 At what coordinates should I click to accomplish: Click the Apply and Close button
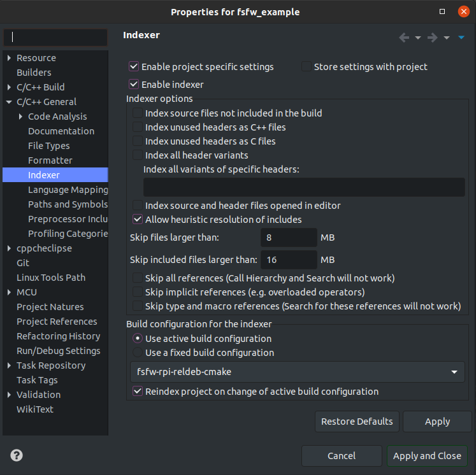pyautogui.click(x=427, y=456)
